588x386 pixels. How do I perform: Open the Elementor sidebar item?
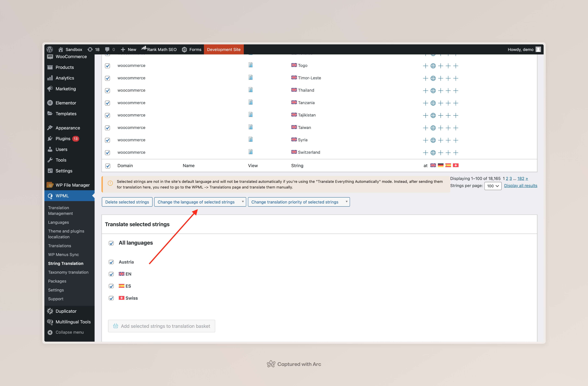(x=69, y=103)
